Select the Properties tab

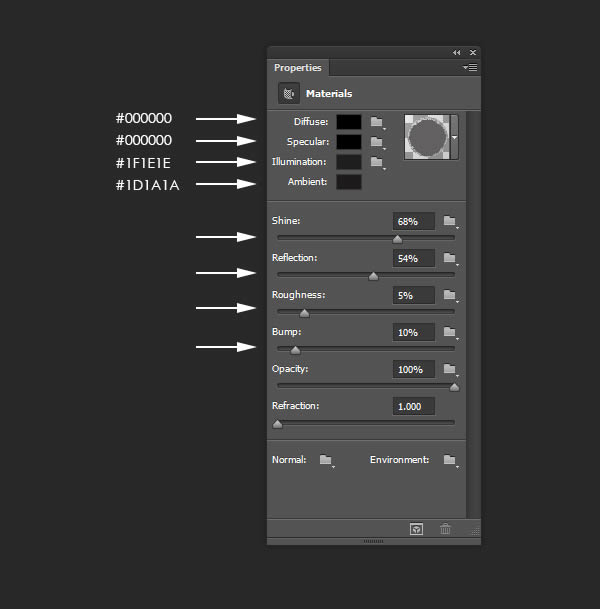click(x=298, y=68)
